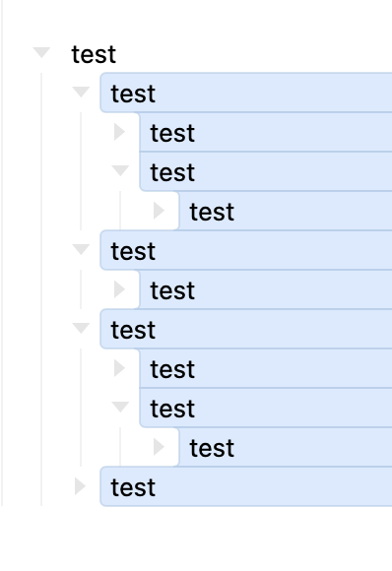Expand the last collapsed child under root
The height and width of the screenshot is (571, 392).
coord(80,486)
